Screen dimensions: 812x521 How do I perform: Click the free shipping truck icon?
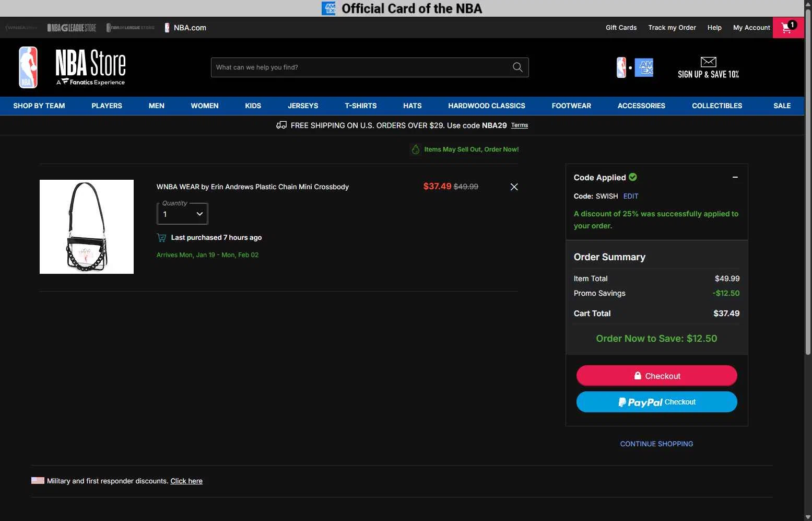[x=281, y=125]
